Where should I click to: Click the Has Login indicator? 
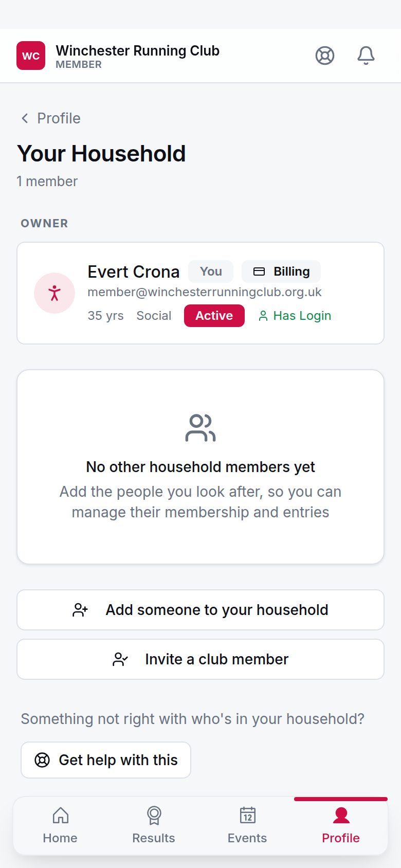pos(295,316)
